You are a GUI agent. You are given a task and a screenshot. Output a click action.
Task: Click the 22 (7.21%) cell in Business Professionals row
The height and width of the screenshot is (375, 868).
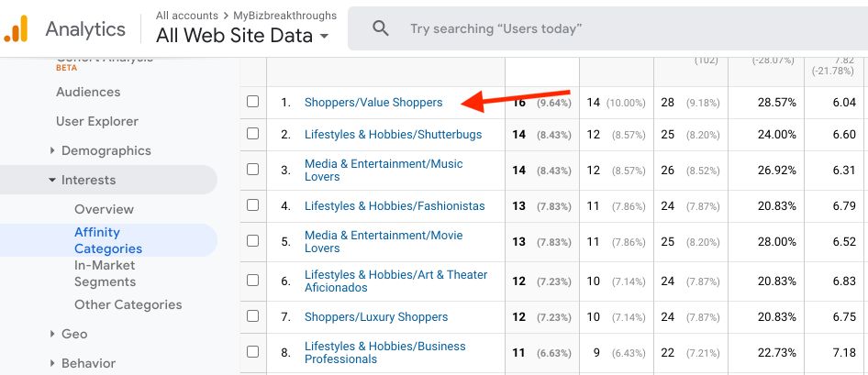690,352
